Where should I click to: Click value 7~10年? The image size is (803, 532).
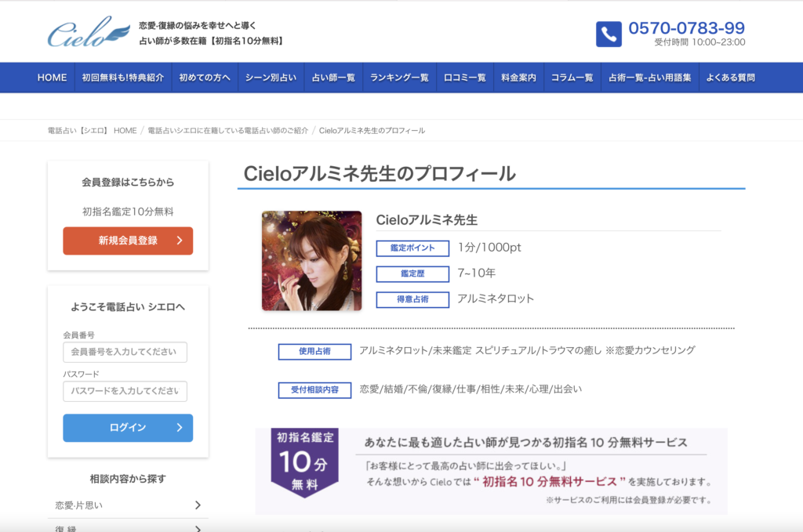pyautogui.click(x=476, y=273)
